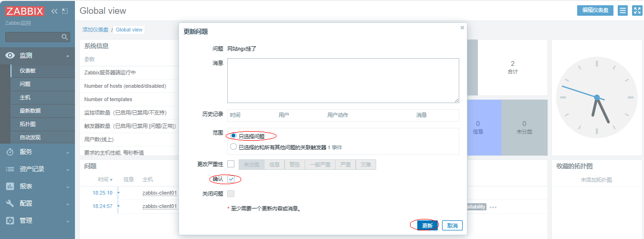644x239 pixels.
Task: Open 最新数据 in the sidebar
Action: coord(30,111)
